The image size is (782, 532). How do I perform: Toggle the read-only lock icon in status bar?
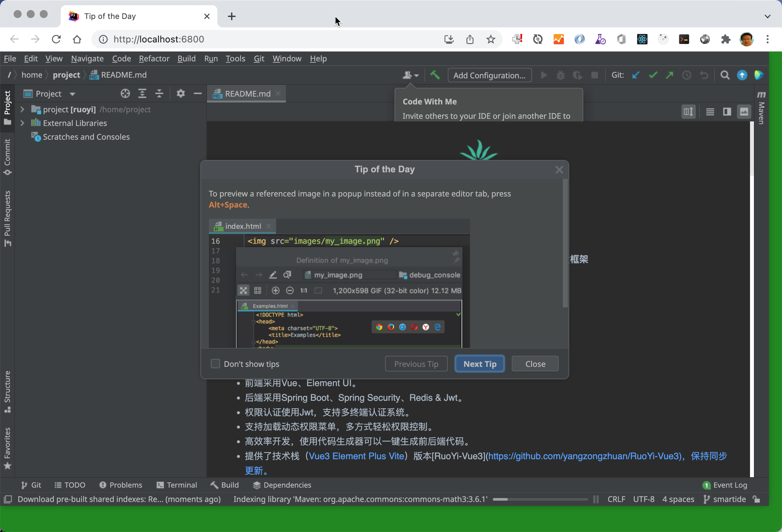pos(757,499)
